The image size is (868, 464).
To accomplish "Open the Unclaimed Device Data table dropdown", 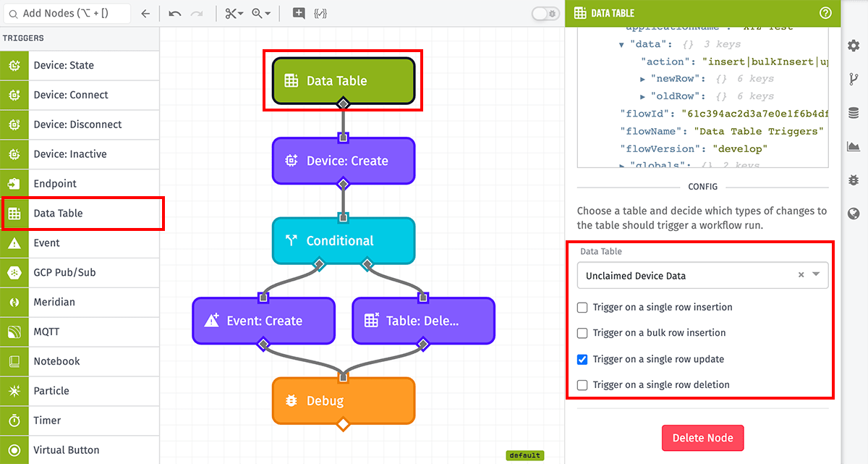I will tap(817, 275).
